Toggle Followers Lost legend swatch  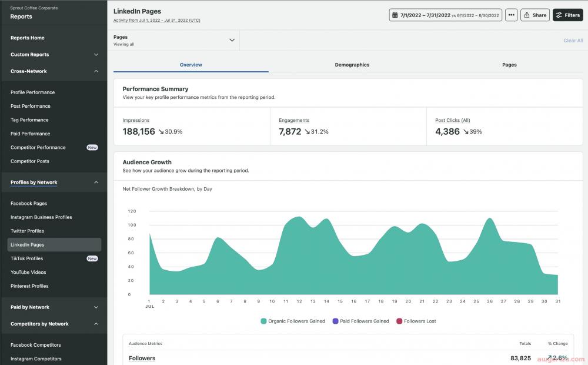(399, 321)
